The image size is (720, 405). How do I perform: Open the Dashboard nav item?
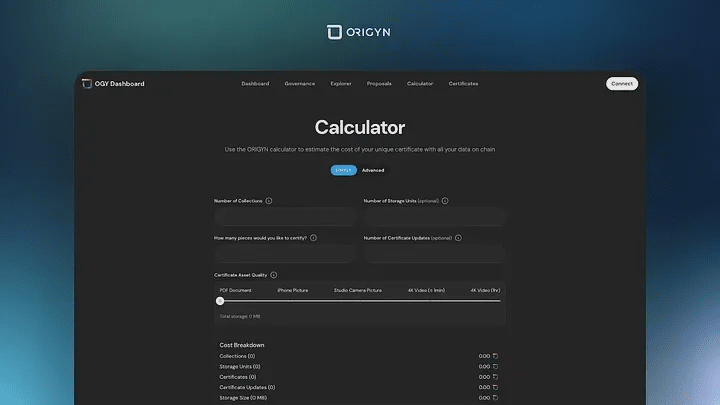255,84
